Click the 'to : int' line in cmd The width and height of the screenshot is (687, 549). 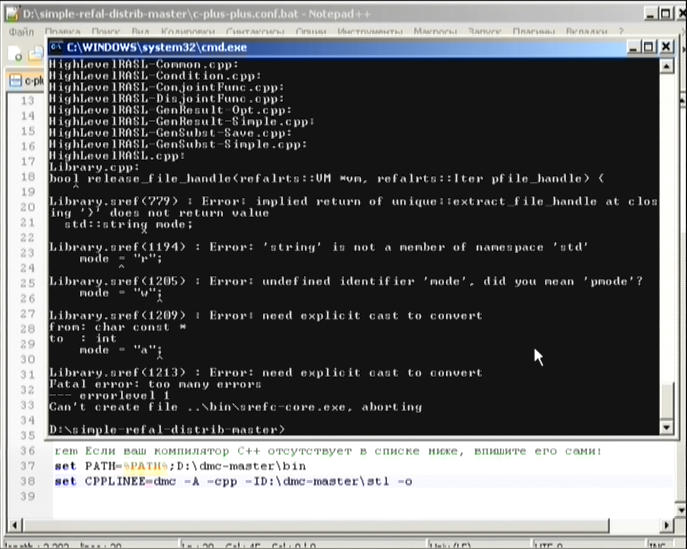82,338
